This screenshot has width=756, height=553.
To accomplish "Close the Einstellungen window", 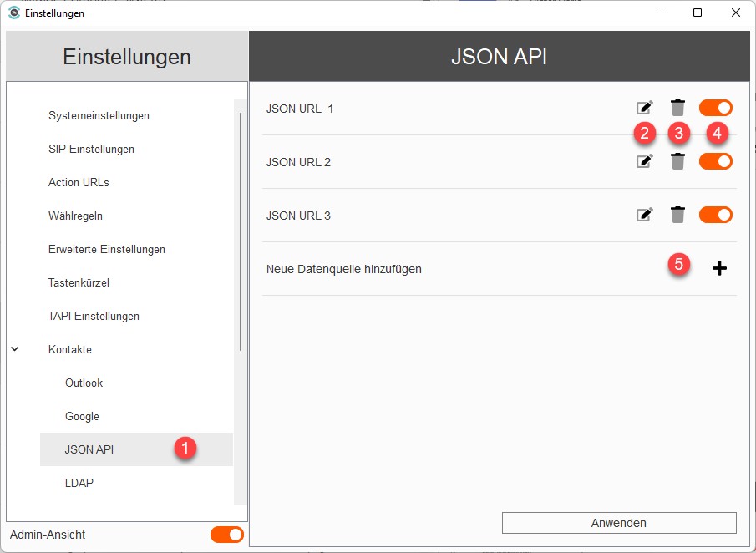I will click(736, 13).
